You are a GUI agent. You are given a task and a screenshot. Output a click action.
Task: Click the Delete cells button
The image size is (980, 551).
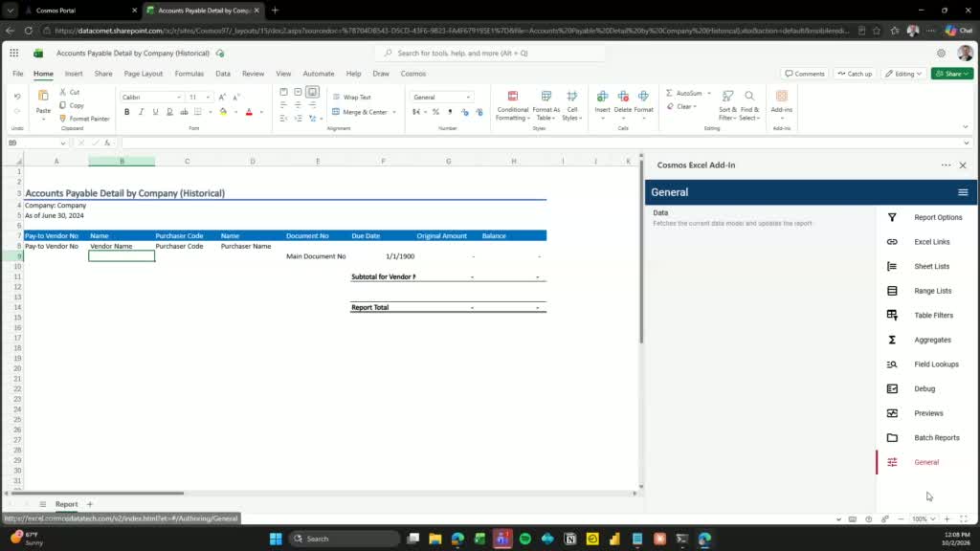(x=622, y=105)
